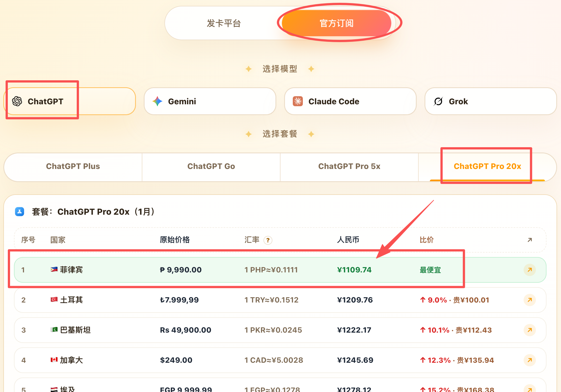Click the Canada flag icon
Image resolution: width=561 pixels, height=392 pixels.
[x=54, y=360]
